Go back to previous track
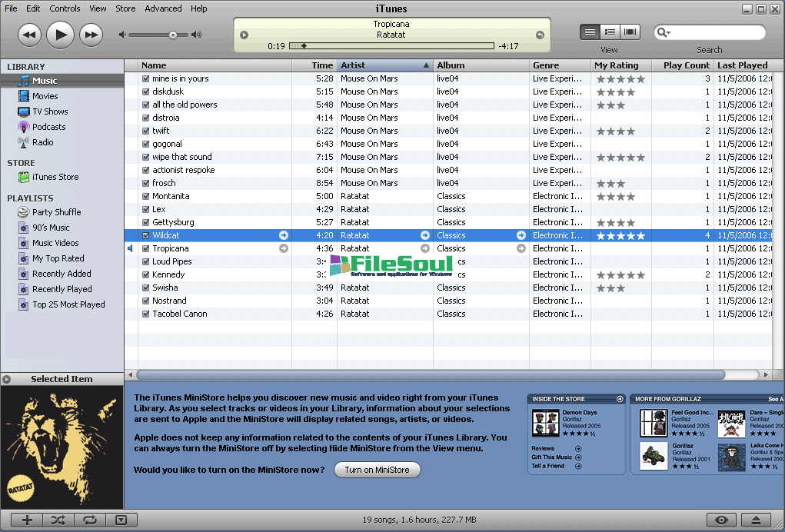This screenshot has height=532, width=785. click(29, 34)
